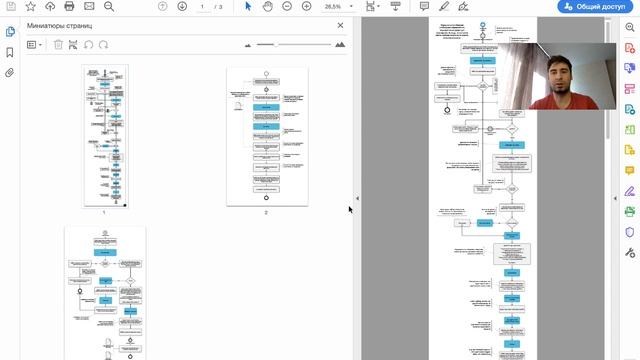Open Export PDF tool in right pane
The width and height of the screenshot is (640, 360).
click(629, 109)
